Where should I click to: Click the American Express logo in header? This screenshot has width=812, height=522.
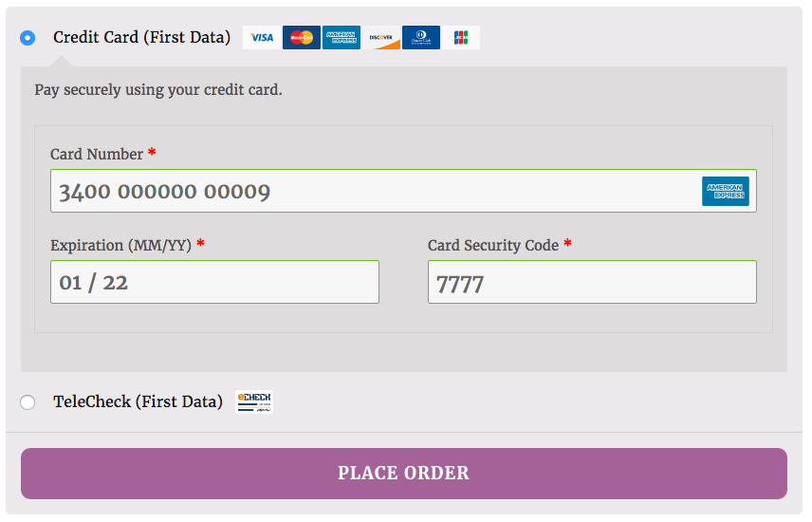tap(341, 38)
